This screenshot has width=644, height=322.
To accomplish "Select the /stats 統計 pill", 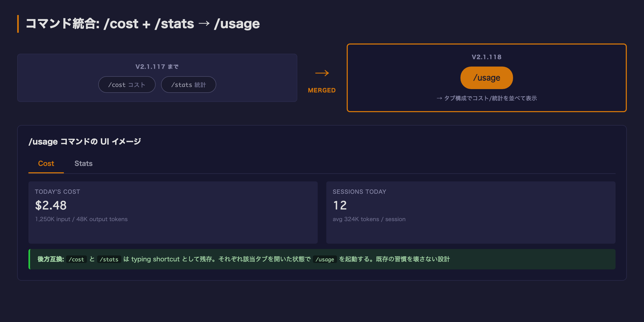I will pos(188,85).
